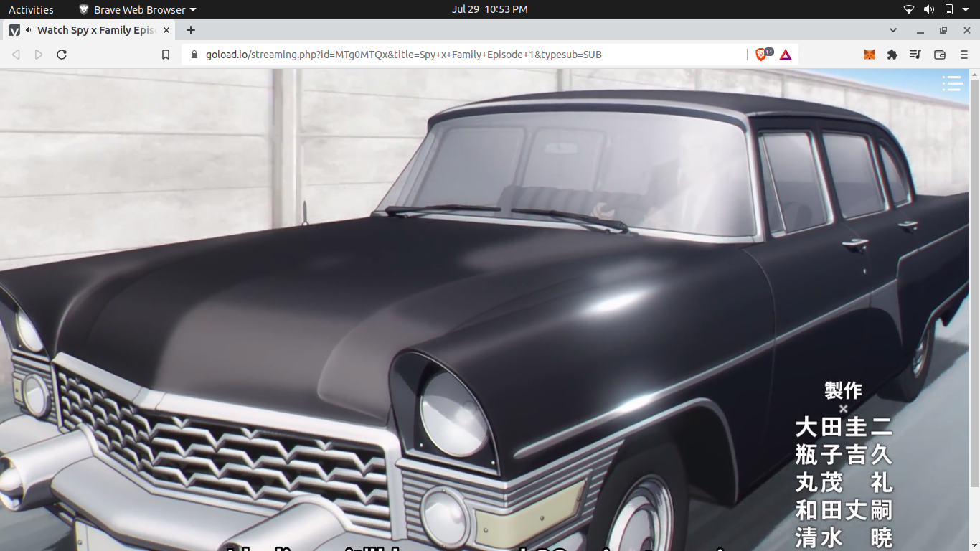Screen dimensions: 980x551
Task: Click the credit name 和田丈嗣
Action: [844, 510]
